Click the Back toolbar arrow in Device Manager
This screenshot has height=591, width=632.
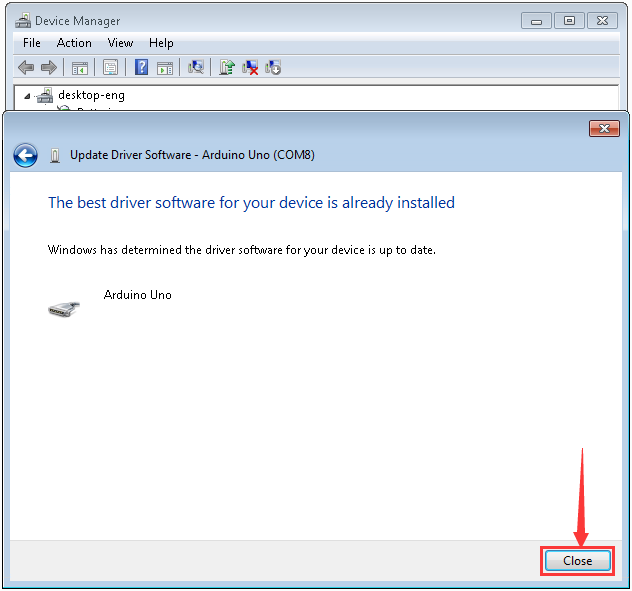[26, 68]
